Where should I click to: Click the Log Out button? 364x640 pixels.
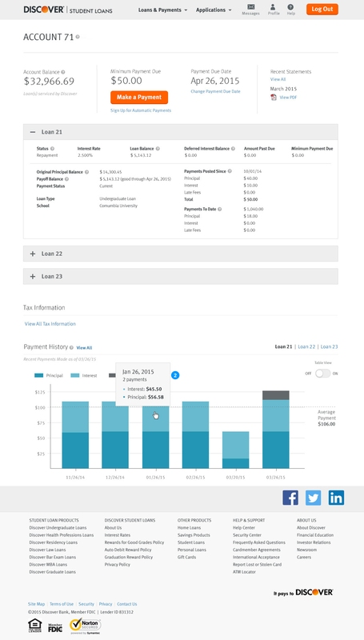[322, 9]
